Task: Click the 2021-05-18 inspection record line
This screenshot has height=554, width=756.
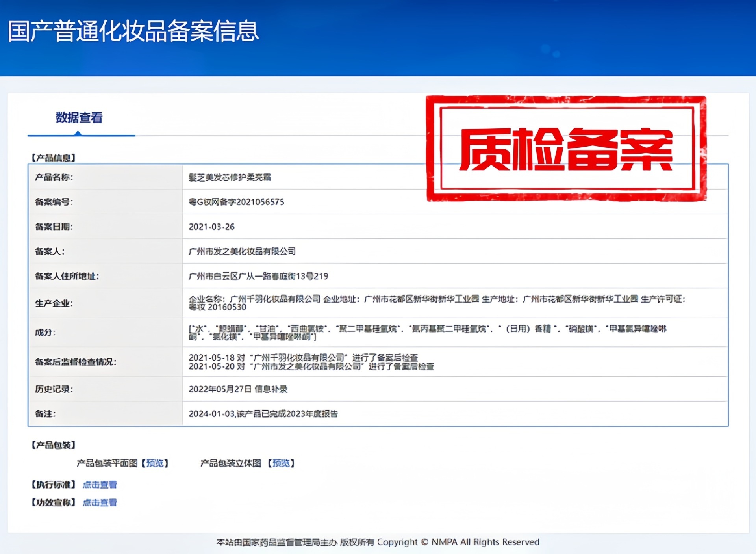Action: [x=303, y=358]
